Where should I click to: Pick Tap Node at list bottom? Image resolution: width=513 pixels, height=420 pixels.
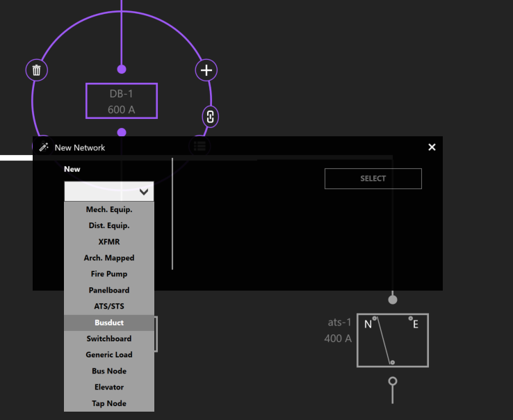(109, 403)
